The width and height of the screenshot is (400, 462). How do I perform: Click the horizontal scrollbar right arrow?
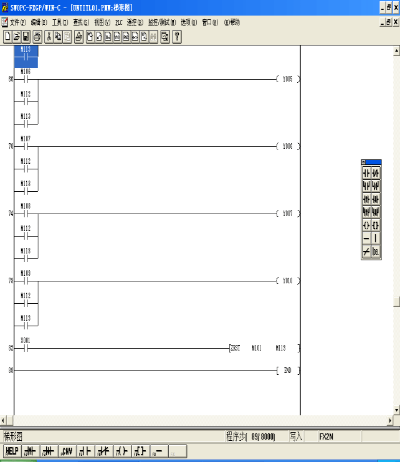coord(390,421)
